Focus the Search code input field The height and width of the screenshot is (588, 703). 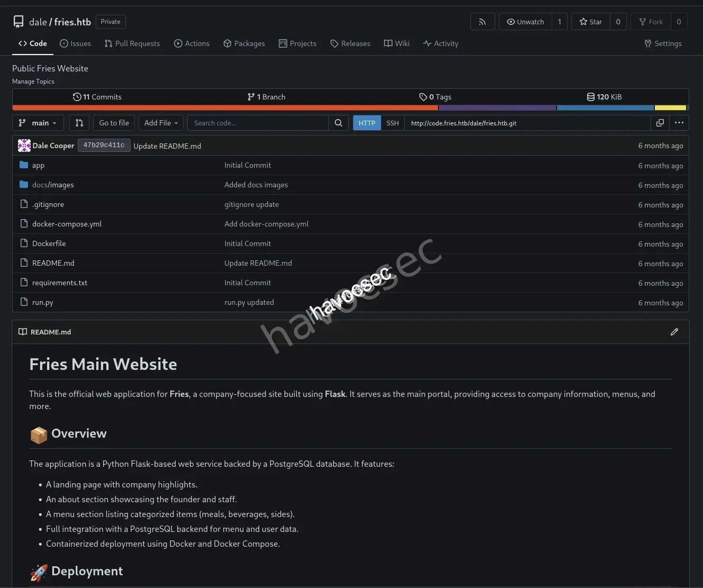pos(258,123)
